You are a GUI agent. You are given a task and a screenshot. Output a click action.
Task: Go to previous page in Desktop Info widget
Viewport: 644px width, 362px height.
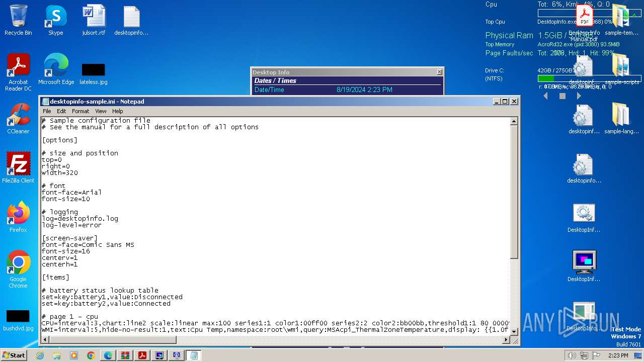click(546, 96)
